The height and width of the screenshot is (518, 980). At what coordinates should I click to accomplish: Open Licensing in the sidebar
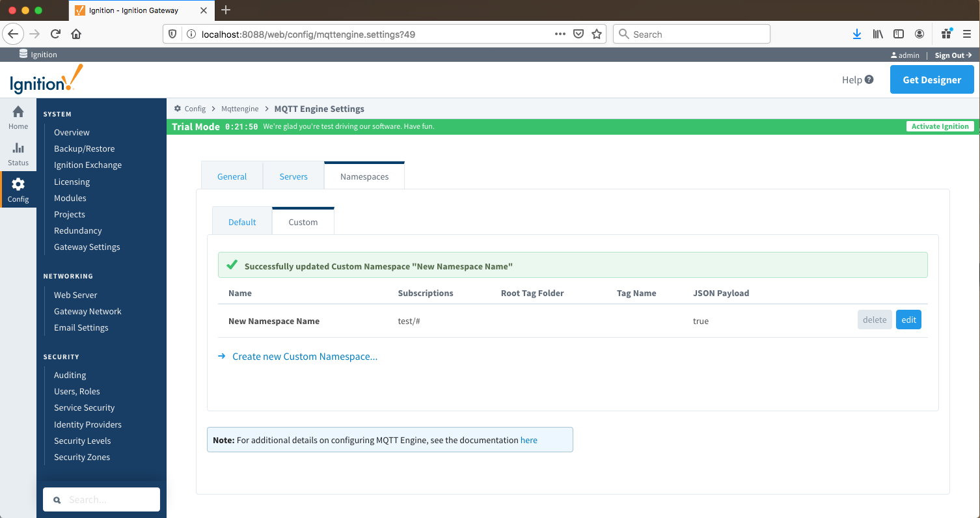[x=72, y=182]
